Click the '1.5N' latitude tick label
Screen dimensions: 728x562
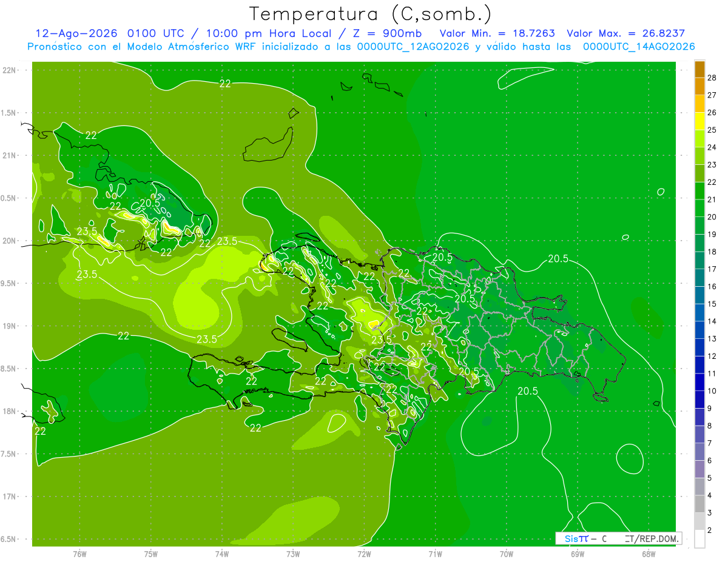[9, 113]
